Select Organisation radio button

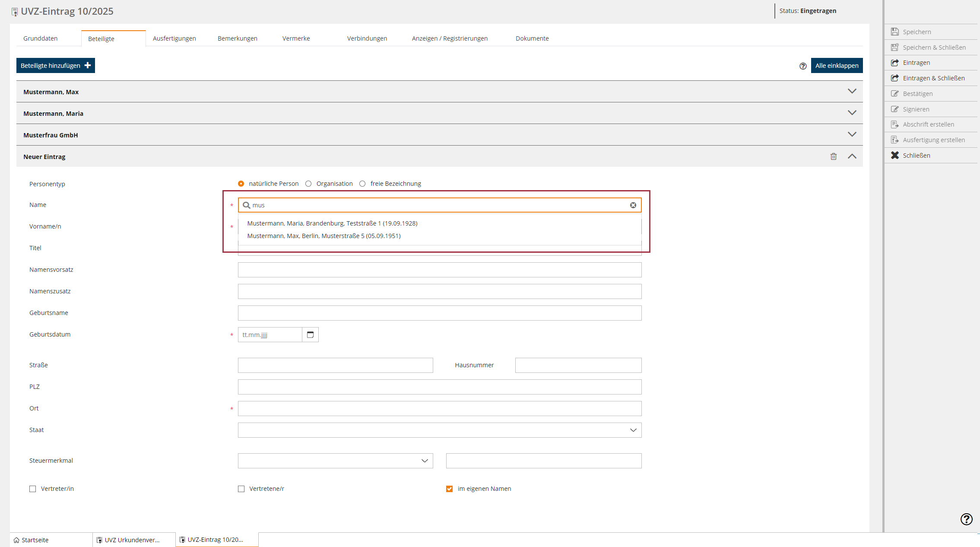(308, 184)
